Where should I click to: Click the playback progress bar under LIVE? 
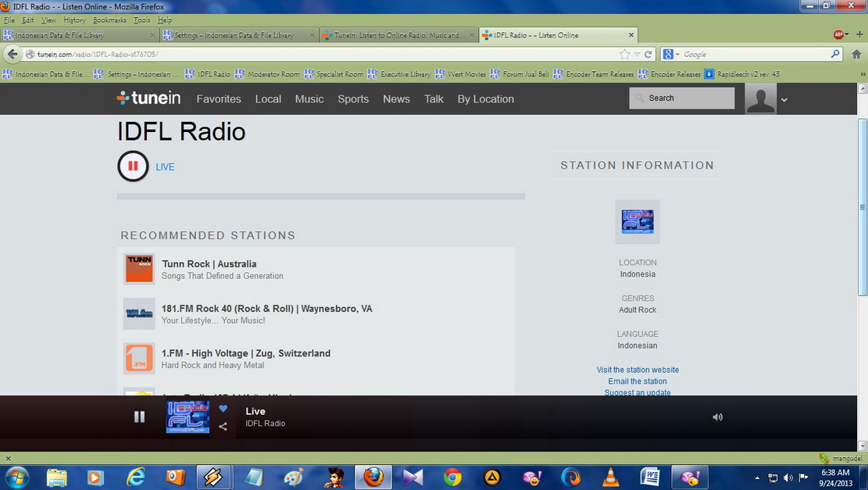[320, 197]
